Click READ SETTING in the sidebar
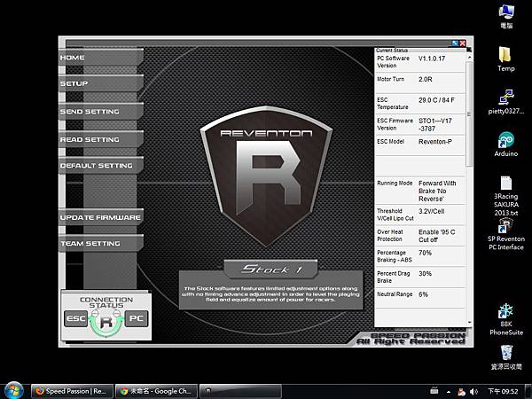The image size is (532, 399). point(101,139)
